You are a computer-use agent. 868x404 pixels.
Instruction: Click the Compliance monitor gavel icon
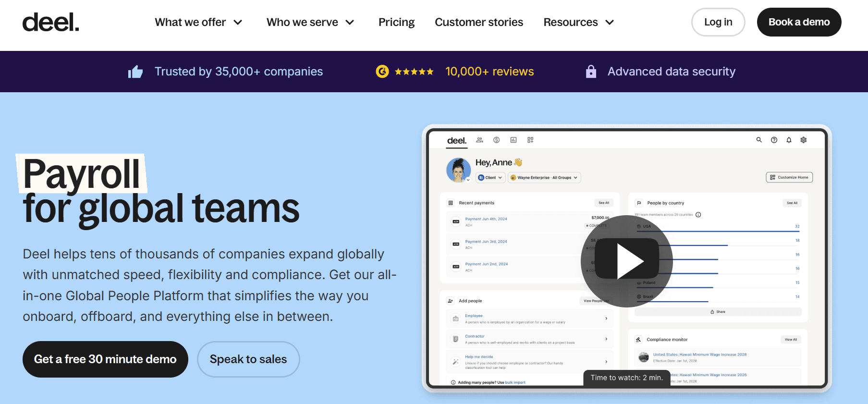(x=638, y=340)
